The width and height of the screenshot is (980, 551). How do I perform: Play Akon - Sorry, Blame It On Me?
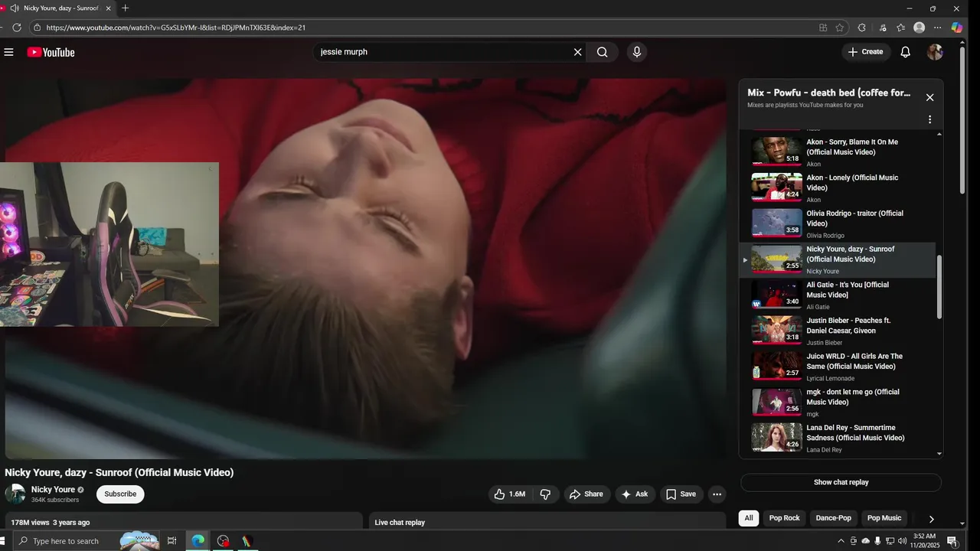[838, 152]
